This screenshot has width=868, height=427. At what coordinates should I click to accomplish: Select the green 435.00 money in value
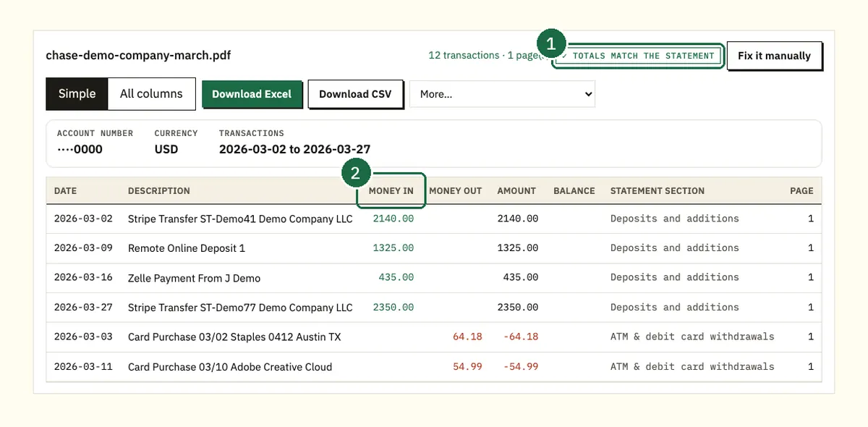point(396,278)
